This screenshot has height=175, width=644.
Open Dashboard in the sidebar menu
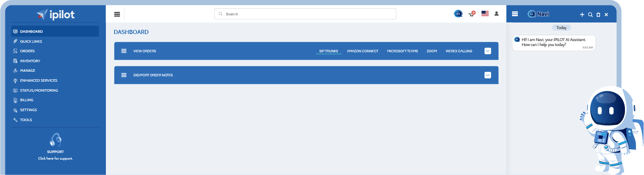pyautogui.click(x=55, y=32)
